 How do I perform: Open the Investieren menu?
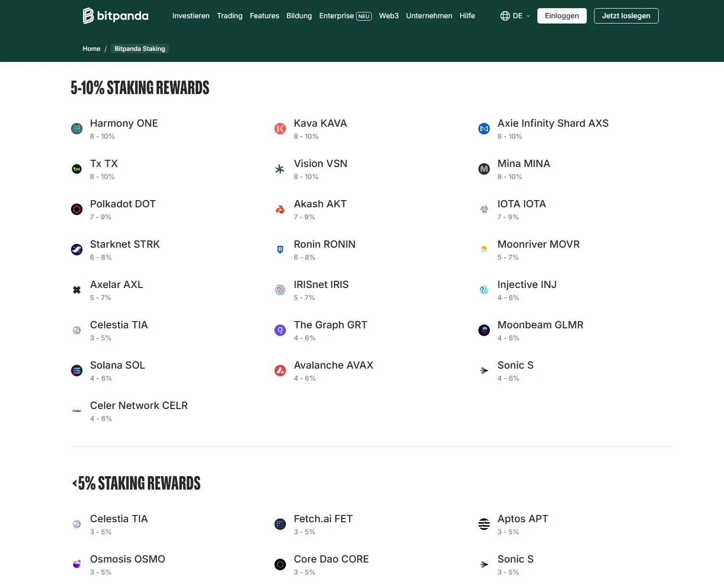click(x=191, y=16)
